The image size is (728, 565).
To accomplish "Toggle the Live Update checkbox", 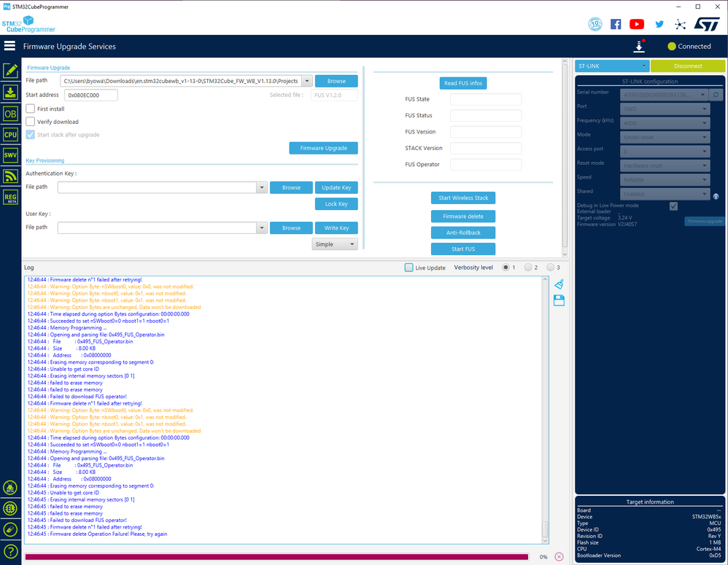I will pos(408,268).
